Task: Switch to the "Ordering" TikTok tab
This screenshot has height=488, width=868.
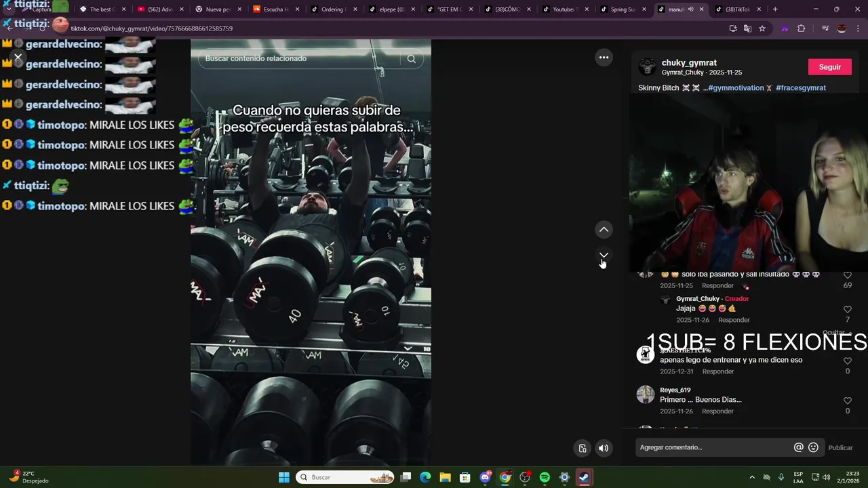Action: [333, 9]
